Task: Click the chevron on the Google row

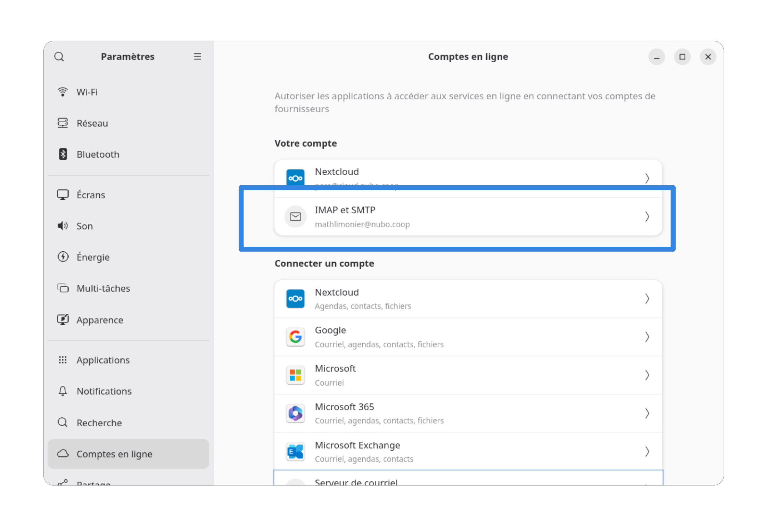Action: (647, 337)
